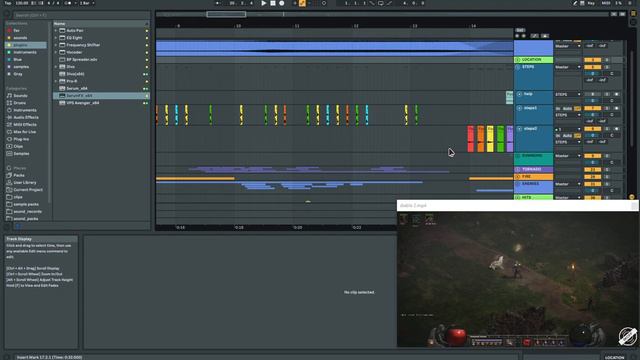Open the Samples category
Screen dimensions: 640x360
21,153
